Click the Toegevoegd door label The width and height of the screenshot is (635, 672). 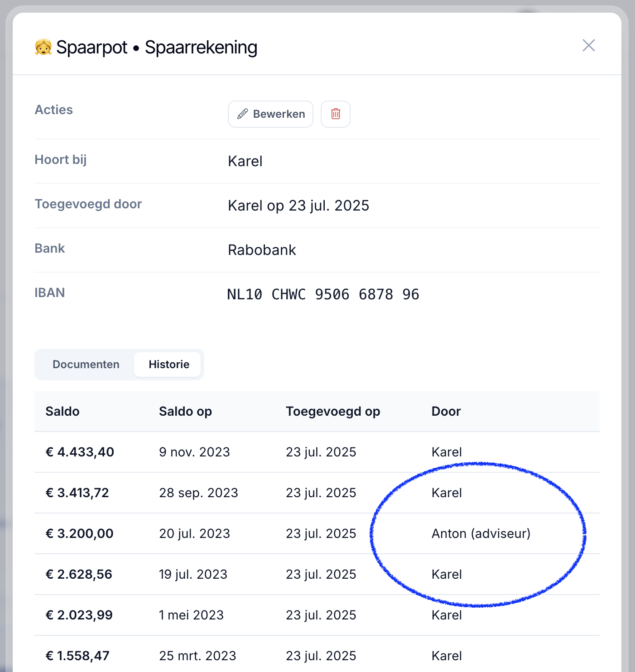click(x=88, y=204)
